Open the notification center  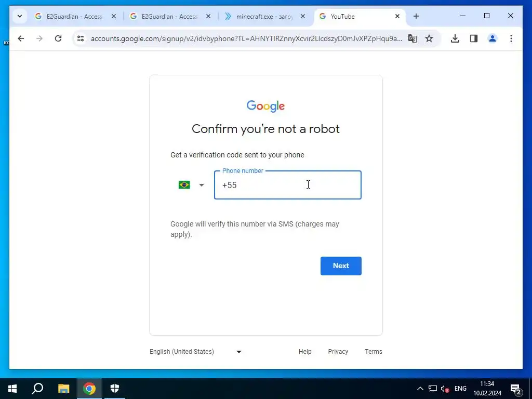click(x=516, y=389)
